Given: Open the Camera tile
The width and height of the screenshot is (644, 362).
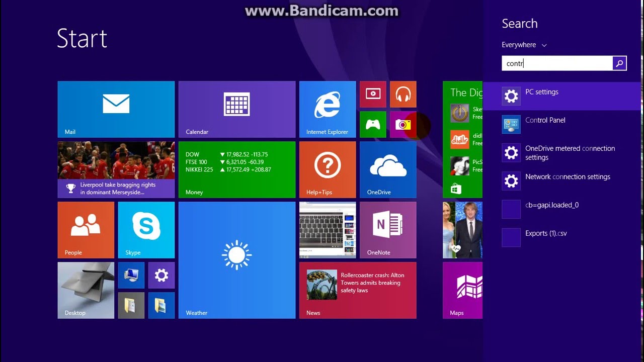Looking at the screenshot, I should [403, 124].
